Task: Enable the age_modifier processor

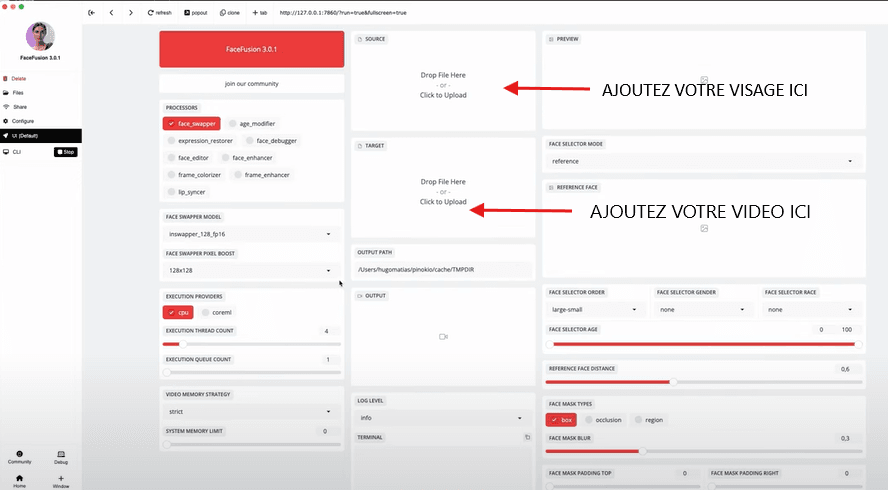Action: click(252, 123)
